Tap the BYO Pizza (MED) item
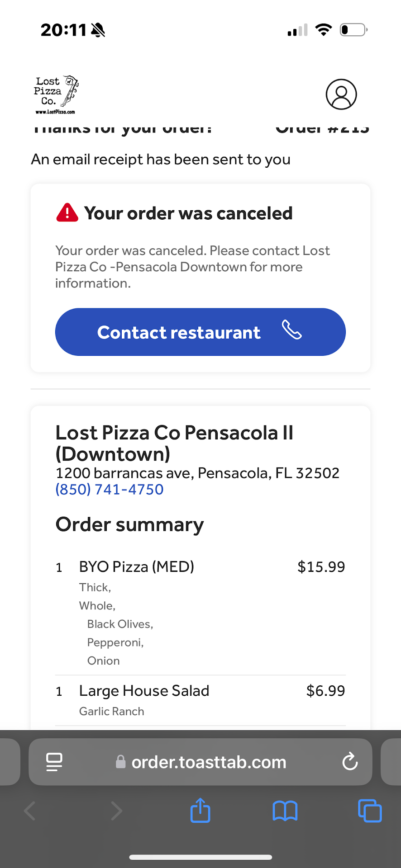 point(136,567)
